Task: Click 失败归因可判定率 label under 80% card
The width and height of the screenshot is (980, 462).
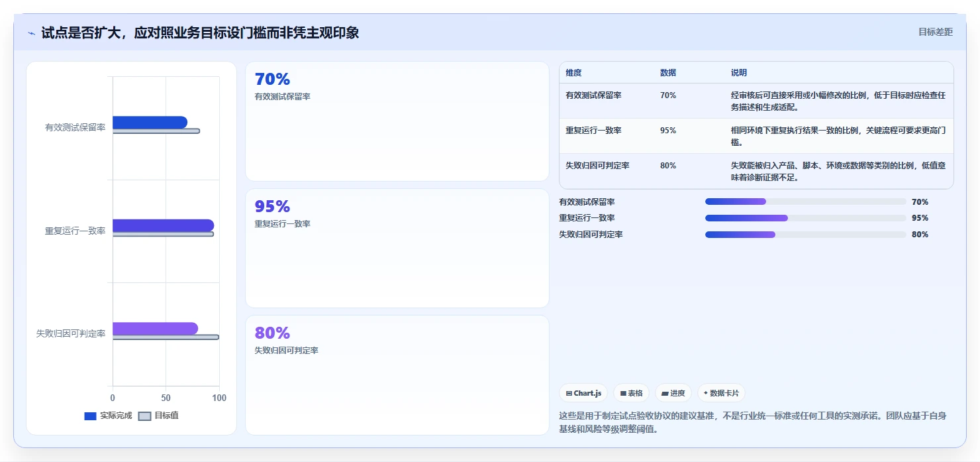Action: 286,351
